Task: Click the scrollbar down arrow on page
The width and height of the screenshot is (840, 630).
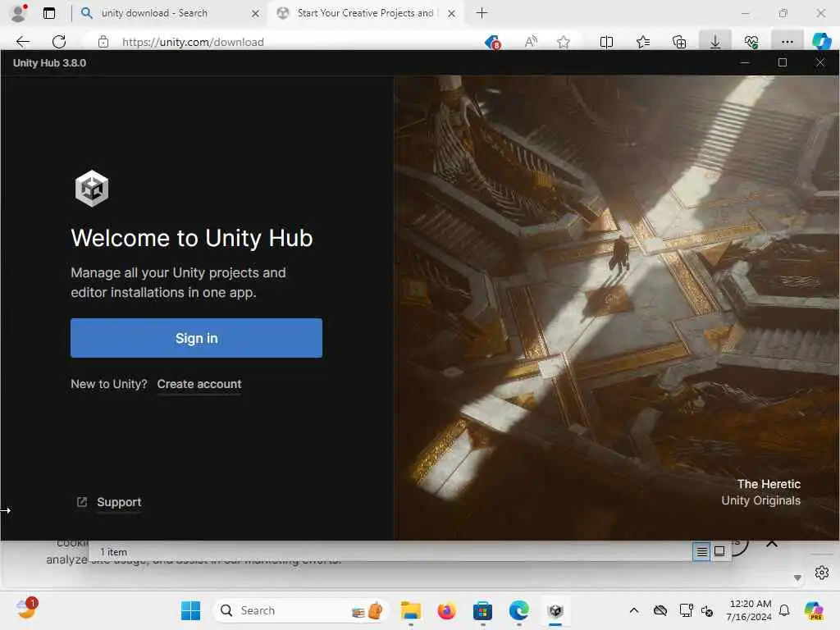Action: 797,578
